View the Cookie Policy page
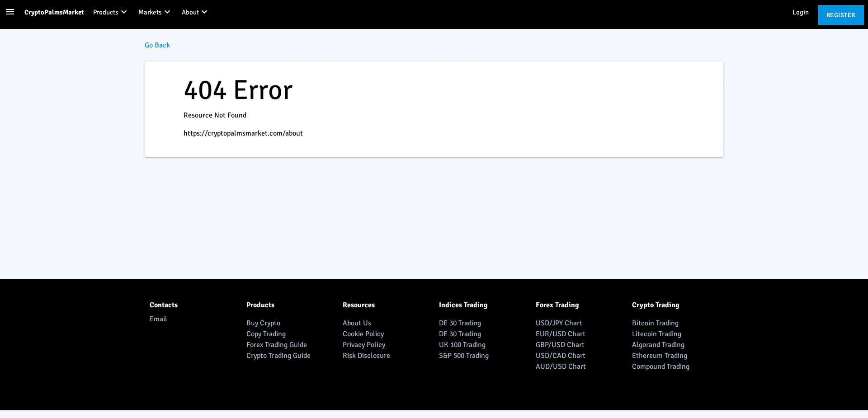Screen dimensions: 868x418 (x=363, y=334)
